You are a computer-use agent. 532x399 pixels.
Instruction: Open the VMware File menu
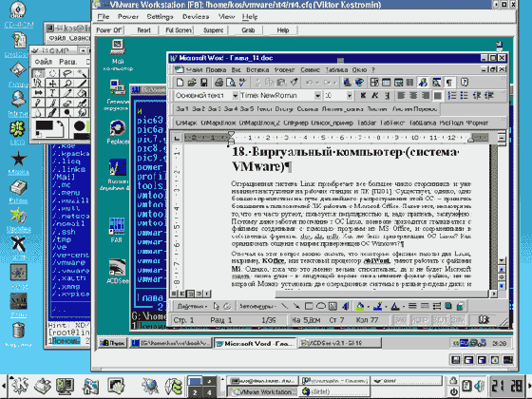point(104,17)
